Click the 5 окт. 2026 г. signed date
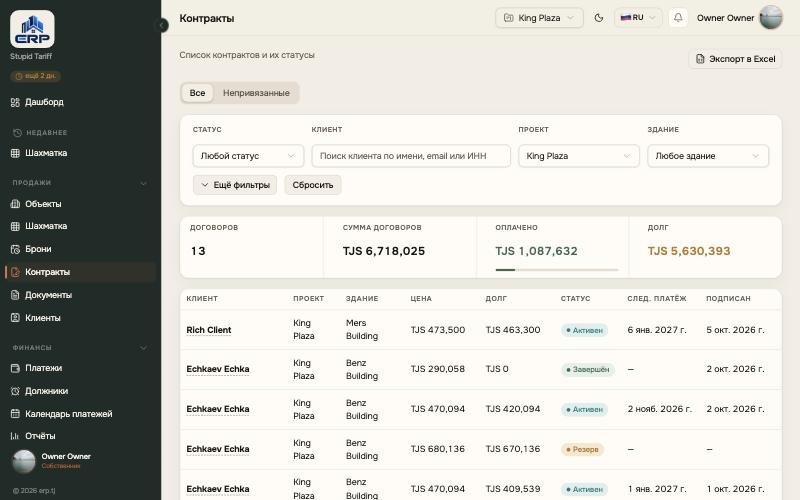800x500 pixels. click(735, 330)
